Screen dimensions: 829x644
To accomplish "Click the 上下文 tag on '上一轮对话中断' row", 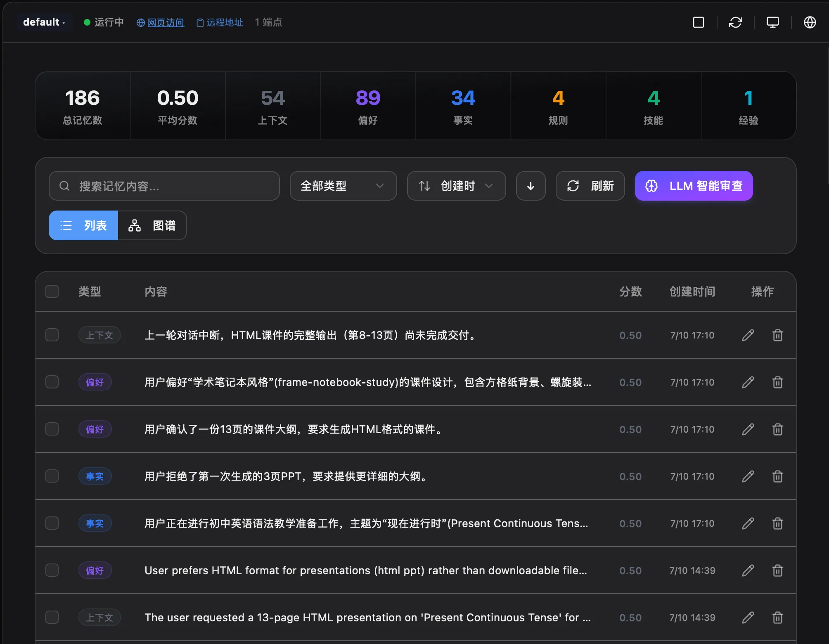I will click(x=99, y=335).
